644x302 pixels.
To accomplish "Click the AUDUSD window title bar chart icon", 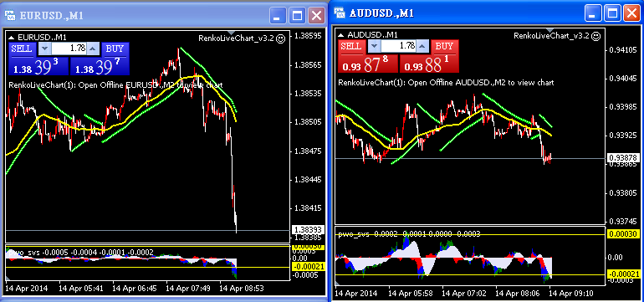I will (340, 13).
